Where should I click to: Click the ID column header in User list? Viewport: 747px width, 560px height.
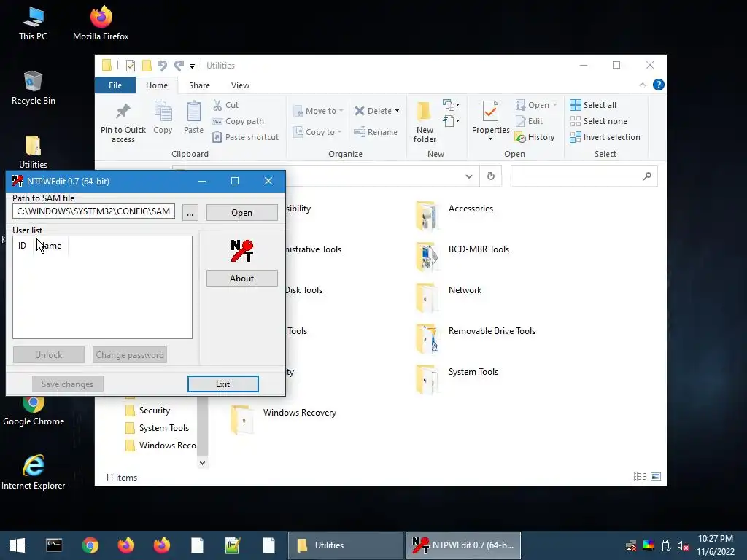pyautogui.click(x=23, y=246)
